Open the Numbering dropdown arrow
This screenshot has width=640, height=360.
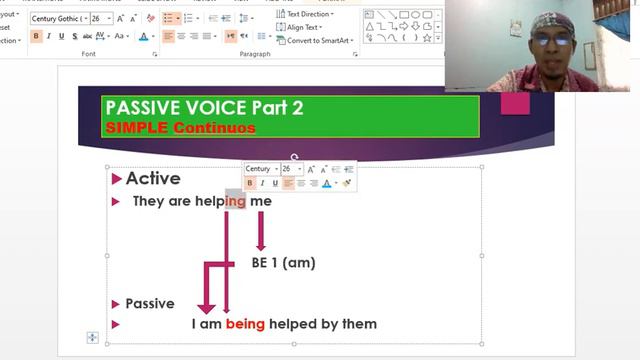tap(198, 19)
